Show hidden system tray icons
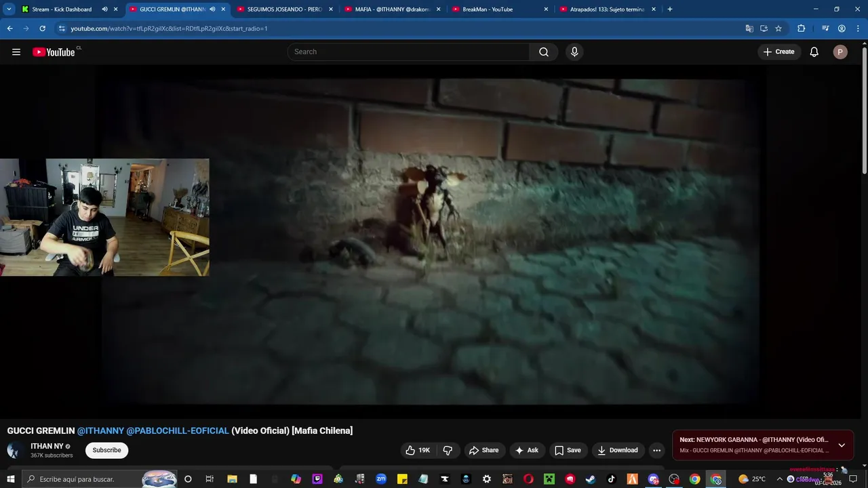Image resolution: width=868 pixels, height=488 pixels. point(780,479)
